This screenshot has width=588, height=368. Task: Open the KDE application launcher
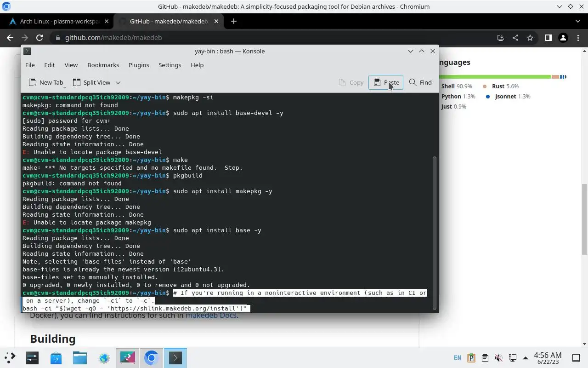coord(10,357)
